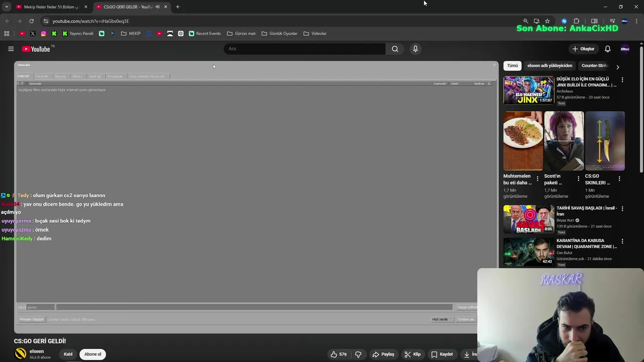
Task: Select the elseen adlı yükleyiciden chip
Action: click(x=549, y=66)
